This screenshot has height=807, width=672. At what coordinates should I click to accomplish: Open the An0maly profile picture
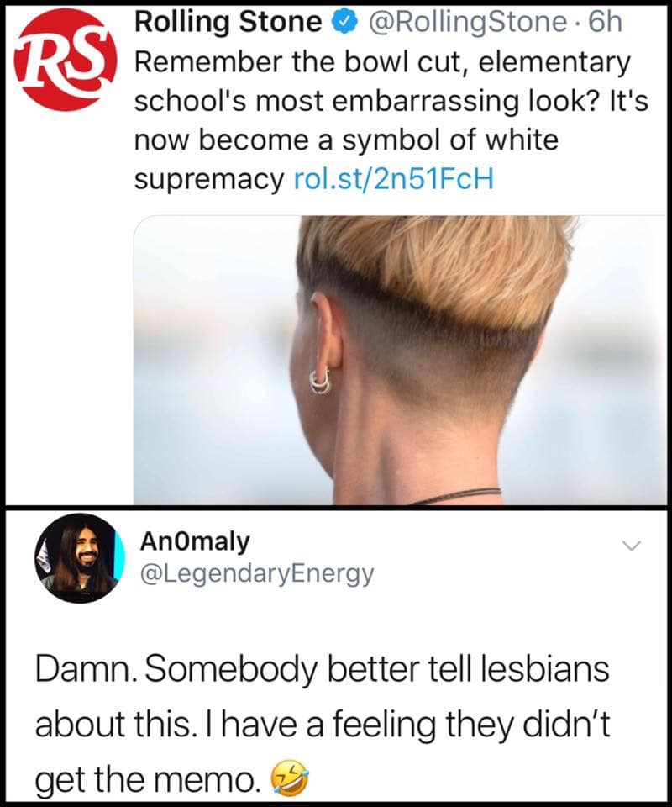(x=80, y=558)
